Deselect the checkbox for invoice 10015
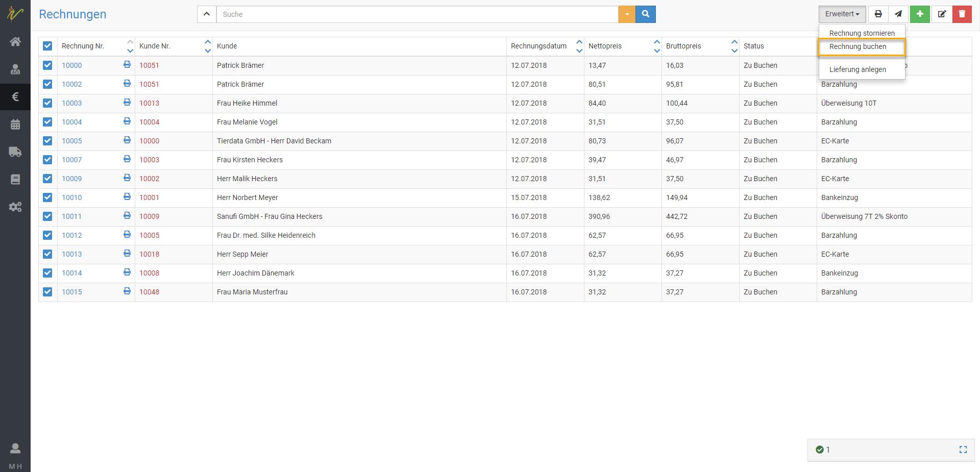This screenshot has width=980, height=472. tap(47, 292)
